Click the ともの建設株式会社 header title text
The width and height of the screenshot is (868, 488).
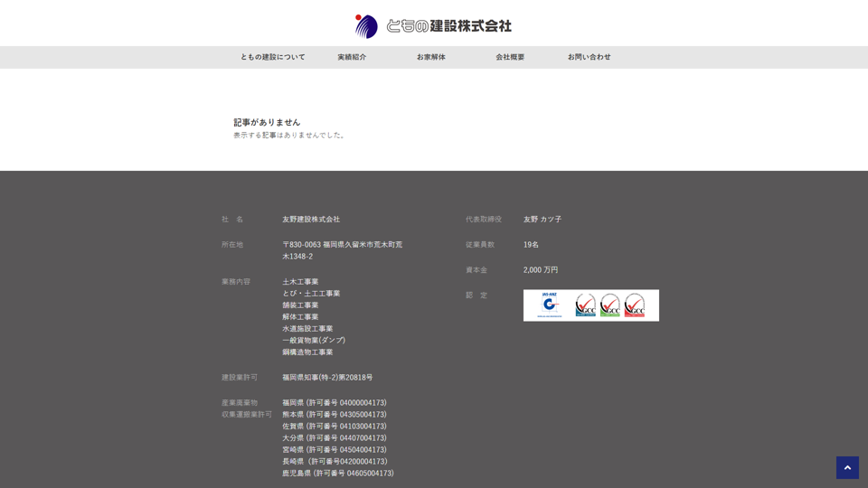[448, 26]
